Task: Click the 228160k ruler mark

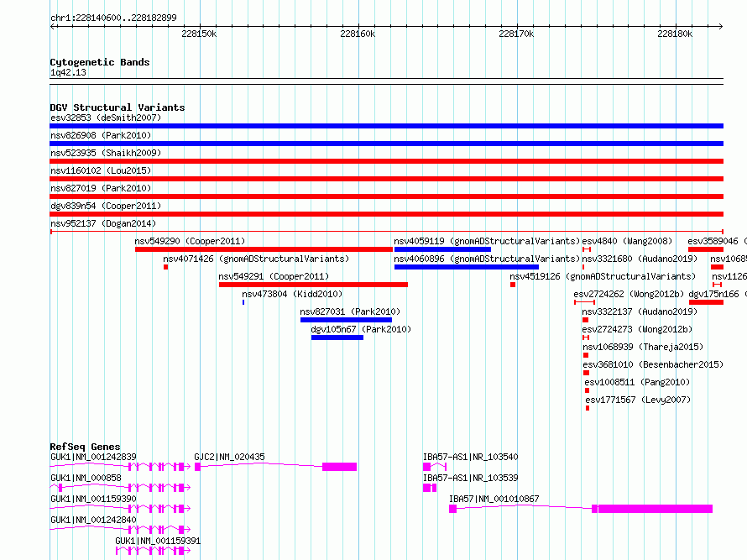Action: (x=358, y=34)
